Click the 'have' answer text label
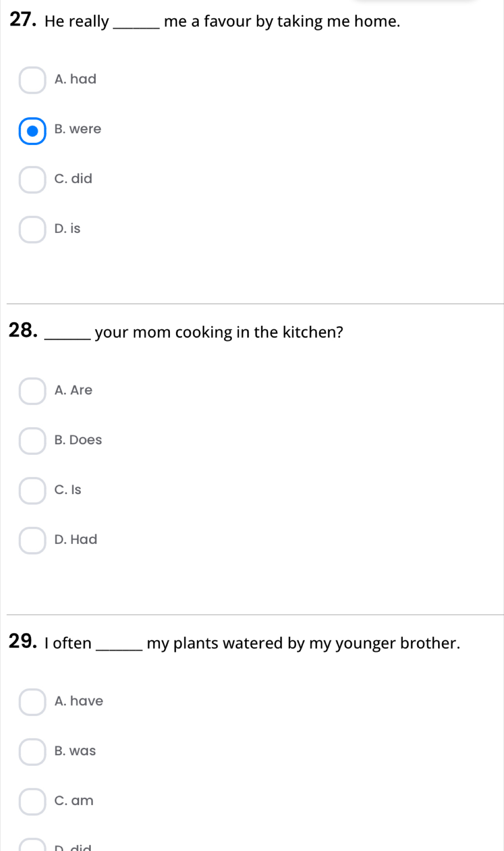The image size is (504, 851). click(86, 701)
